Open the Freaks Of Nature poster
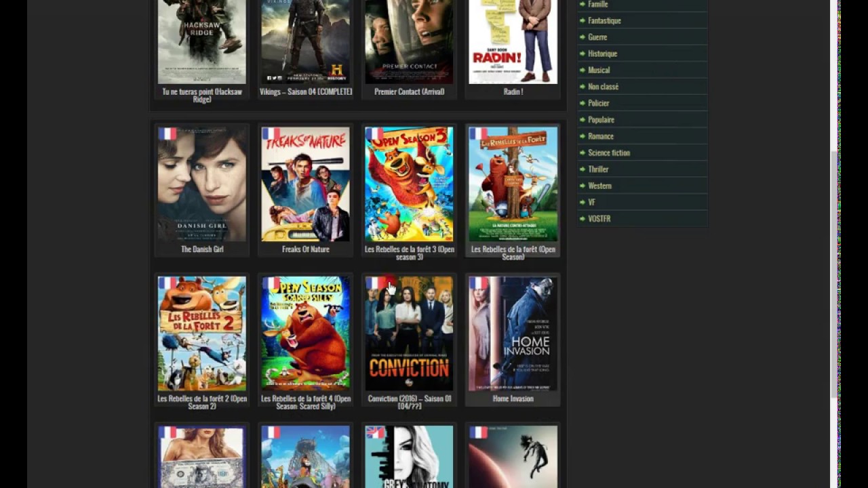 (x=306, y=184)
